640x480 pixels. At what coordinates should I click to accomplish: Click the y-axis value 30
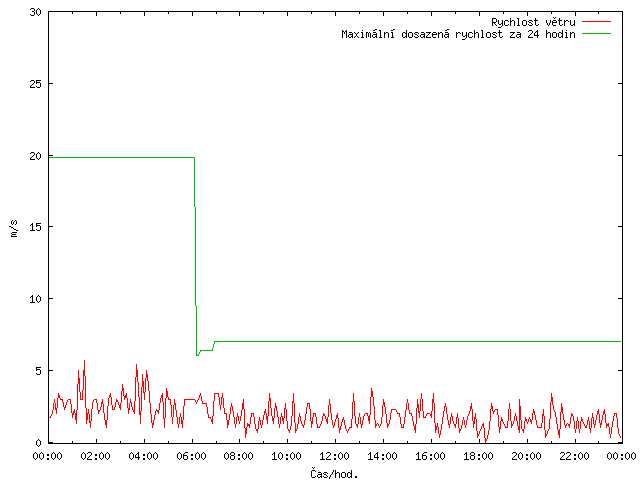(x=36, y=12)
